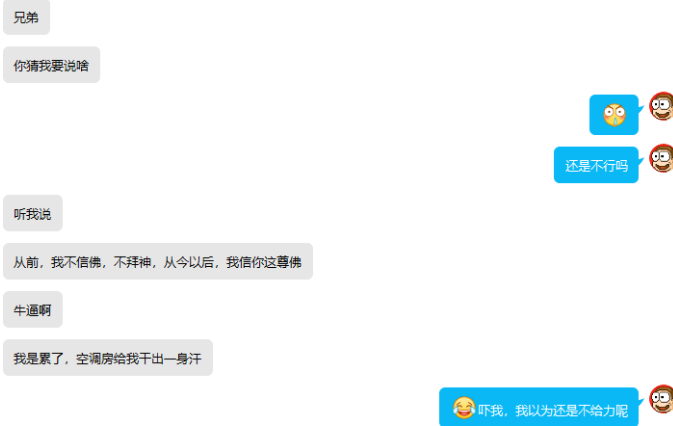Click the blue 吓我，我以为还是不给力呢 bubble
This screenshot has width=673, height=426.
coord(539,407)
